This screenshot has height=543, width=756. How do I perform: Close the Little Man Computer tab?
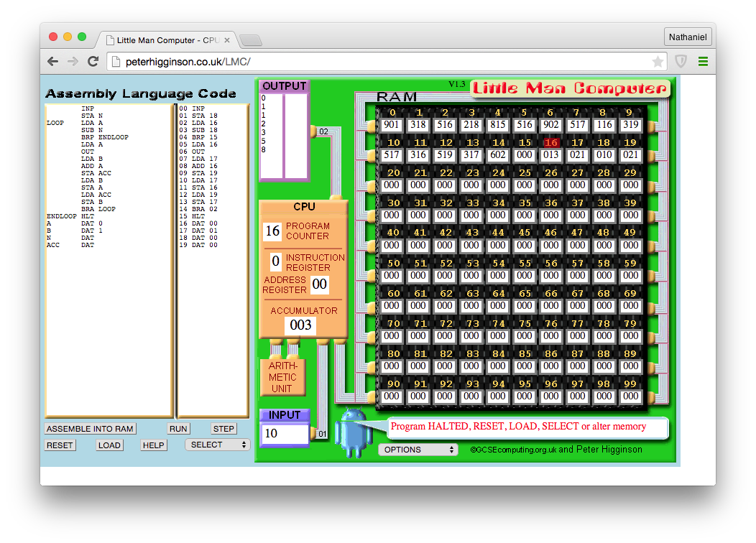[x=227, y=41]
